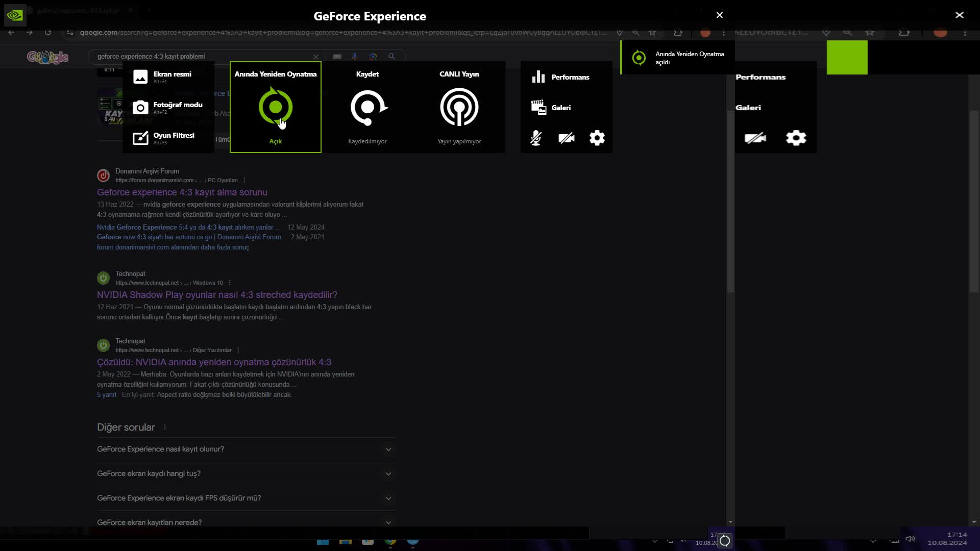Open more options for Technopat Windows 10 result
This screenshot has width=980, height=551.
point(230,283)
